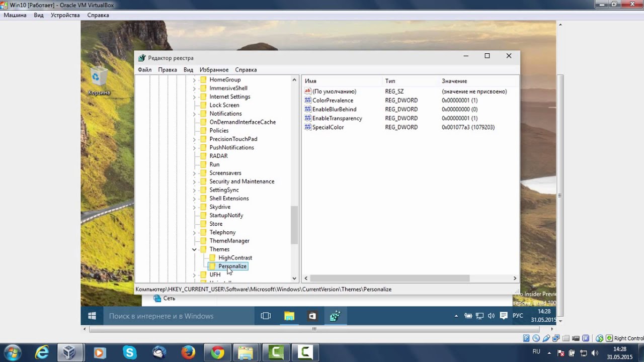The image size is (644, 362).
Task: Click the host action center flag icon
Action: 560,352
